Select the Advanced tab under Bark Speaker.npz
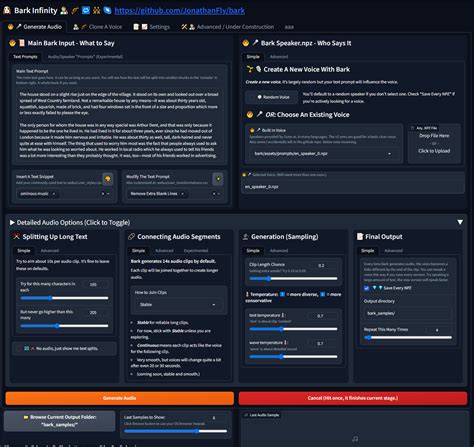 tap(279, 57)
